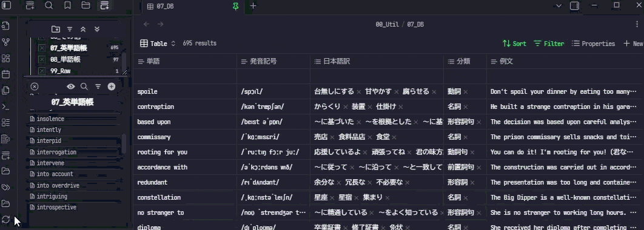Click the sync refresh ribbon icon
This screenshot has height=230, width=644.
(x=5, y=219)
